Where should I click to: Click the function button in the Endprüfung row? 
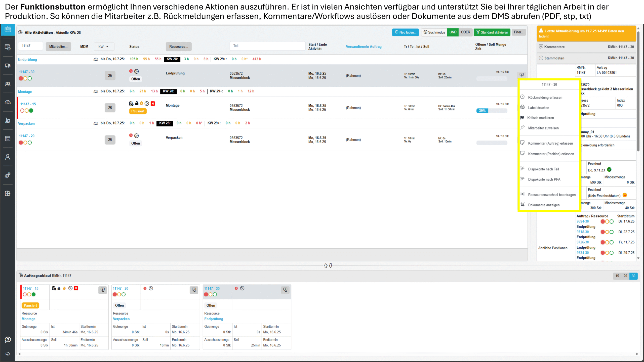tap(521, 75)
